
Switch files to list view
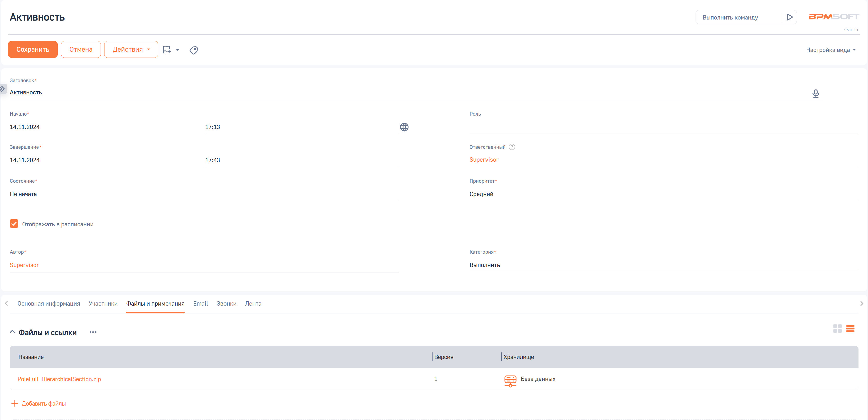[850, 328]
